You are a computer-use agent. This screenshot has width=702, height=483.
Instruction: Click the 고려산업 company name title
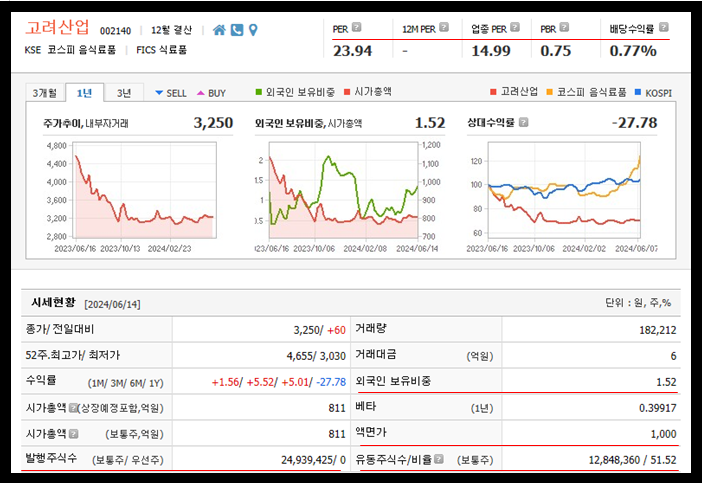click(57, 27)
